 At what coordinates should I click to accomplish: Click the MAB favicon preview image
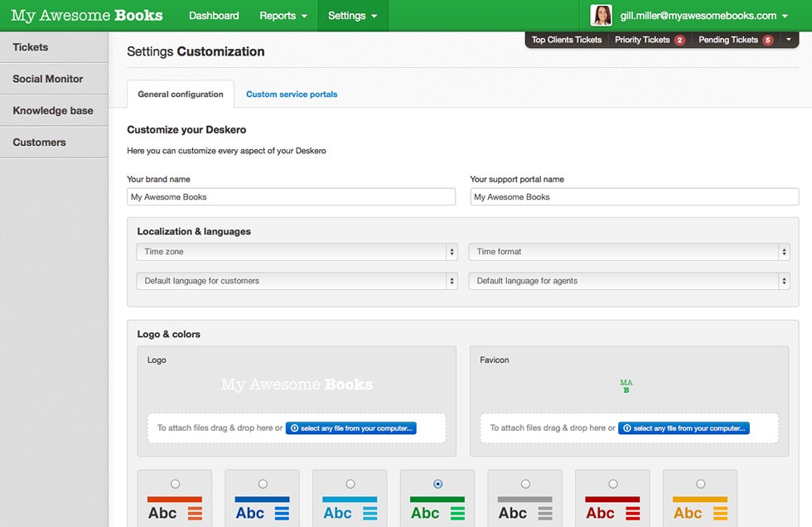coord(626,386)
